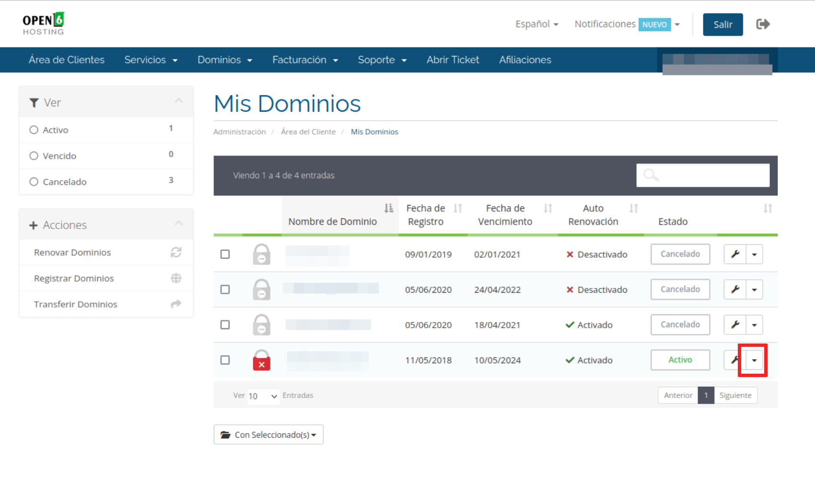815x504 pixels.
Task: Open the Con Seleccionado(s) dropdown
Action: (x=268, y=435)
